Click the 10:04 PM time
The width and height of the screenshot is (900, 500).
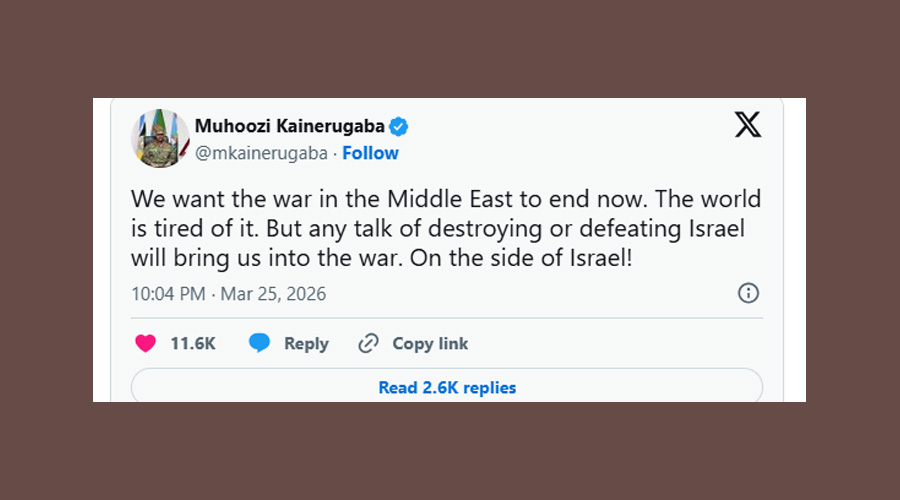click(x=168, y=294)
